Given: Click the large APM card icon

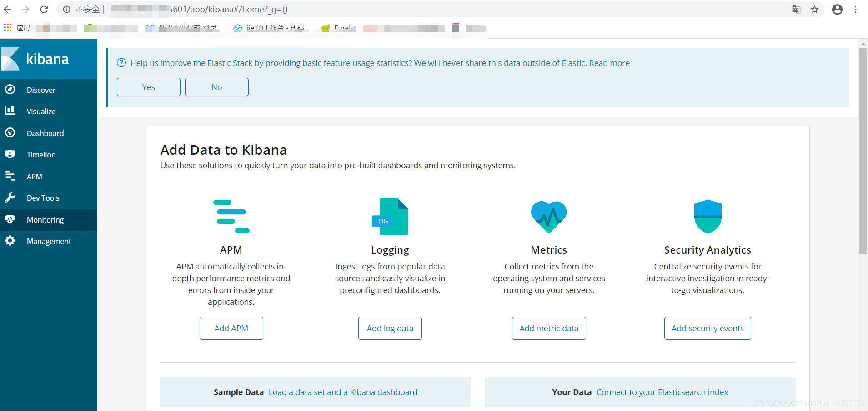Looking at the screenshot, I should (x=231, y=217).
